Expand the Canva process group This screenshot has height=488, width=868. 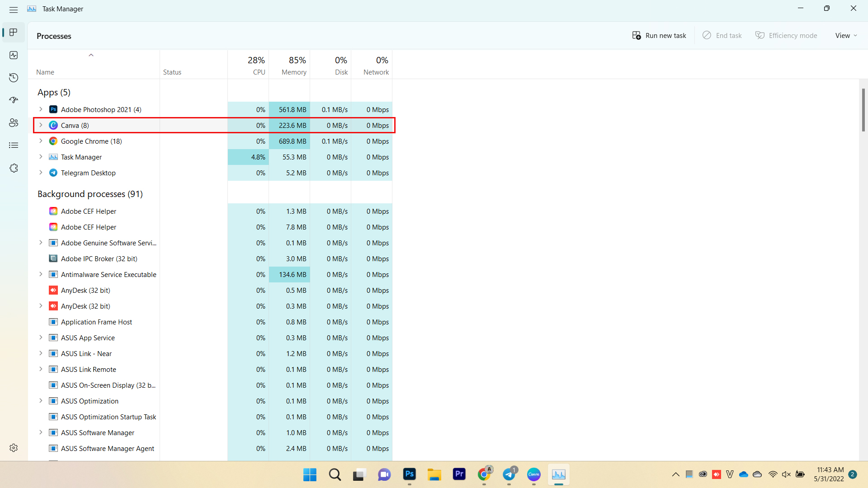pos(41,125)
